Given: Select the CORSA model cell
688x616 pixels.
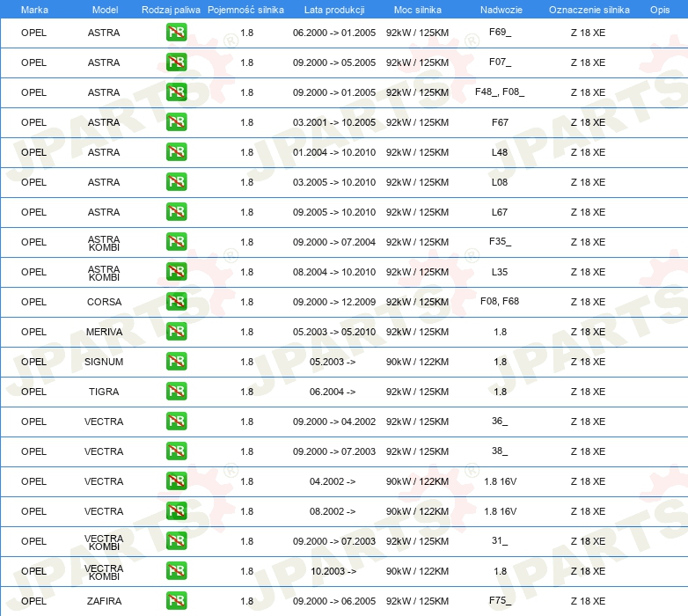Looking at the screenshot, I should [104, 302].
